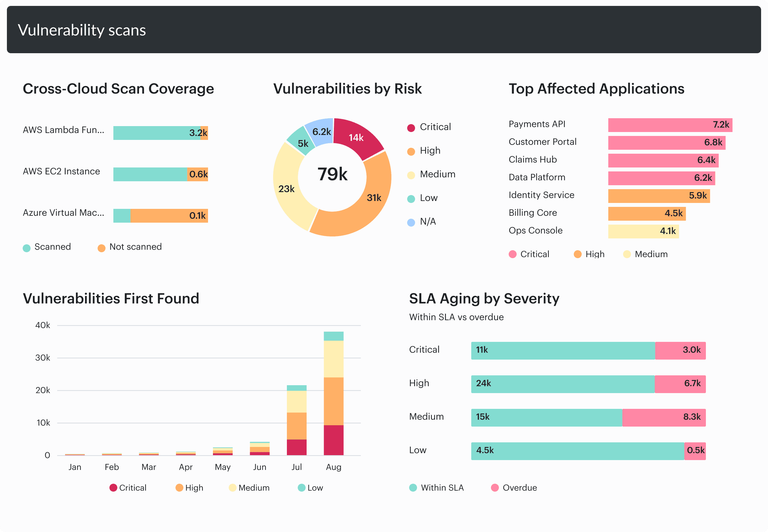
Task: Click the AWS EC2 Instance 0.6k not-scanned segment
Action: (198, 174)
